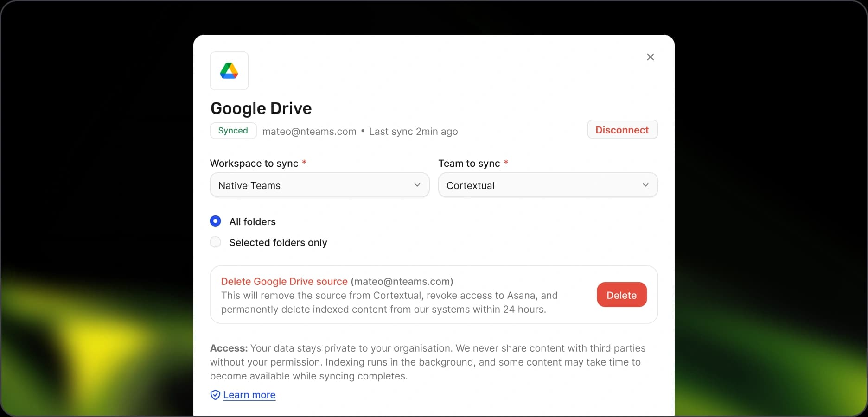This screenshot has width=868, height=417.
Task: Select the All folders radio option
Action: coord(215,221)
